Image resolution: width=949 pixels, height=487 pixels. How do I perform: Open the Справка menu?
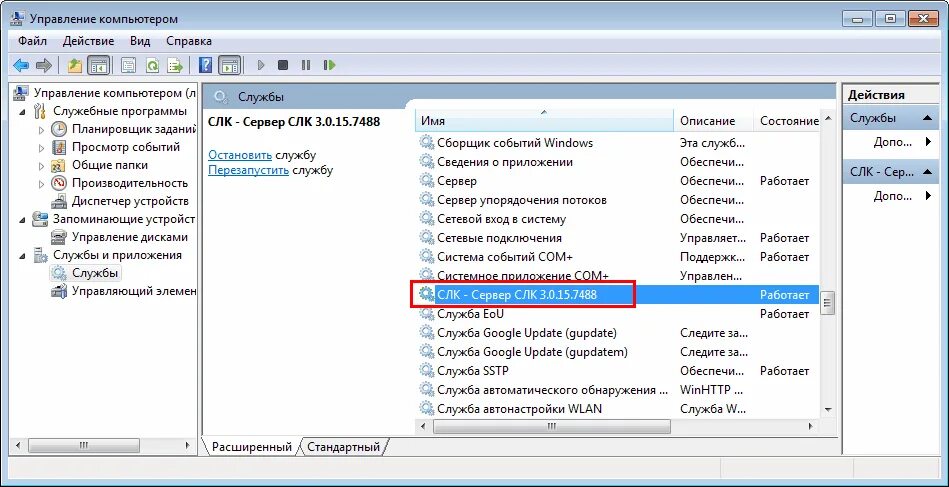click(x=189, y=41)
